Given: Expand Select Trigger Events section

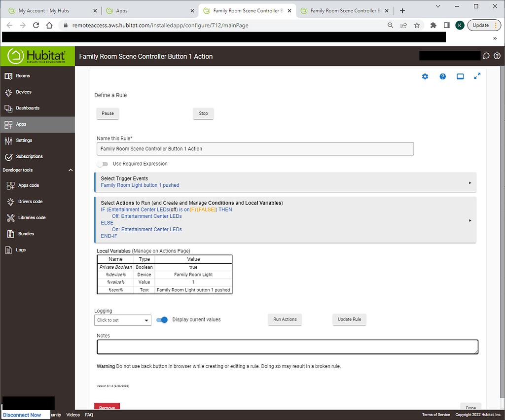Looking at the screenshot, I should click(285, 182).
